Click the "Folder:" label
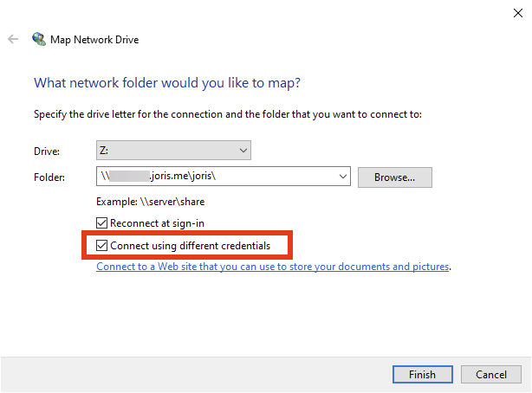 click(x=49, y=178)
